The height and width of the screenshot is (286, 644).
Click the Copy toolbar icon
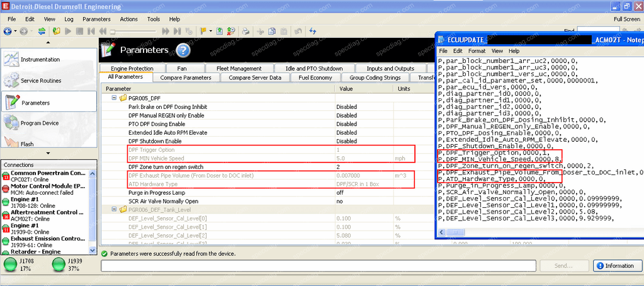(271, 31)
